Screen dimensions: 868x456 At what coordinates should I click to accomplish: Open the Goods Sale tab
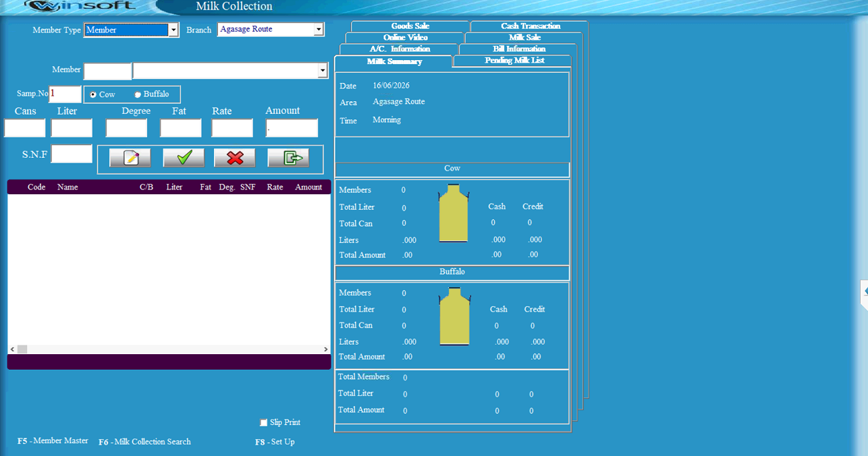[x=410, y=26]
